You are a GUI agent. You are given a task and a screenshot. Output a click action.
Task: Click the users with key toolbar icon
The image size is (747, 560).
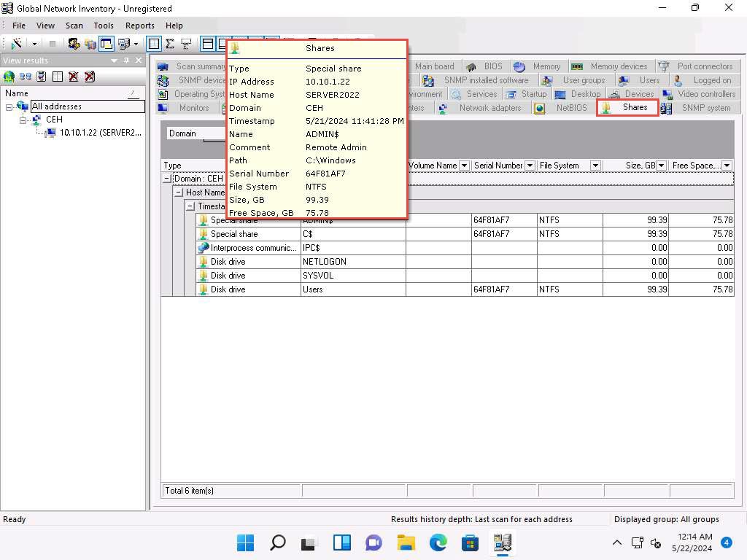(x=74, y=44)
